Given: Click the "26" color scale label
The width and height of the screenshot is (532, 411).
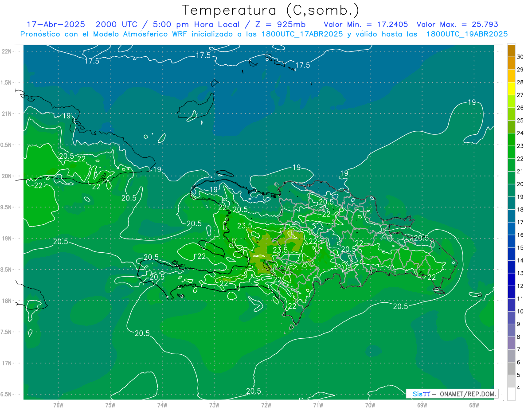Looking at the screenshot, I should tap(520, 108).
